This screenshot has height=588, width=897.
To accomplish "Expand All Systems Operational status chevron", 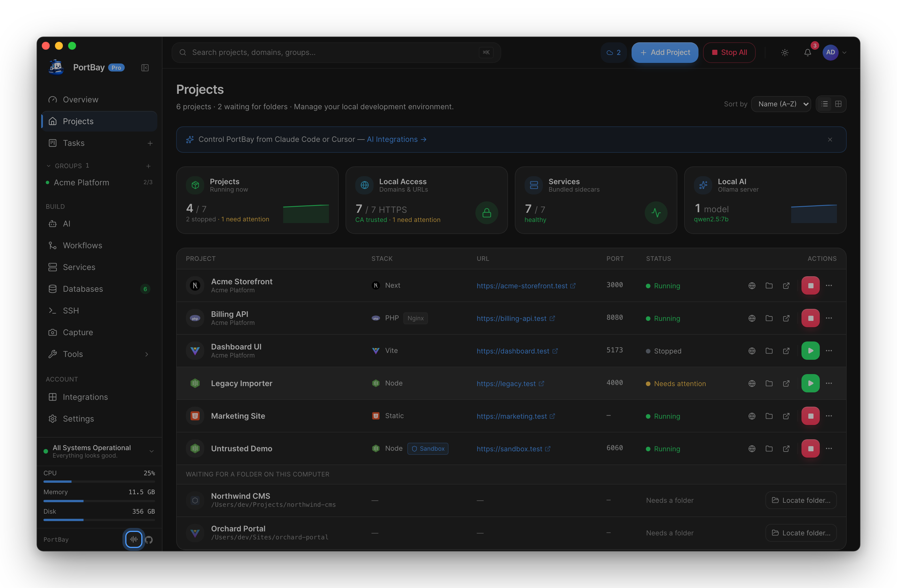I will (152, 451).
